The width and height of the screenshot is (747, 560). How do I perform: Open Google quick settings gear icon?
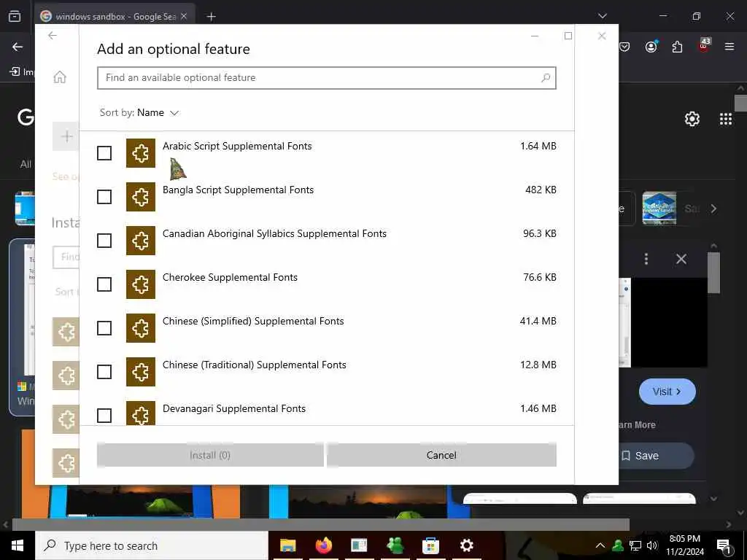(692, 119)
